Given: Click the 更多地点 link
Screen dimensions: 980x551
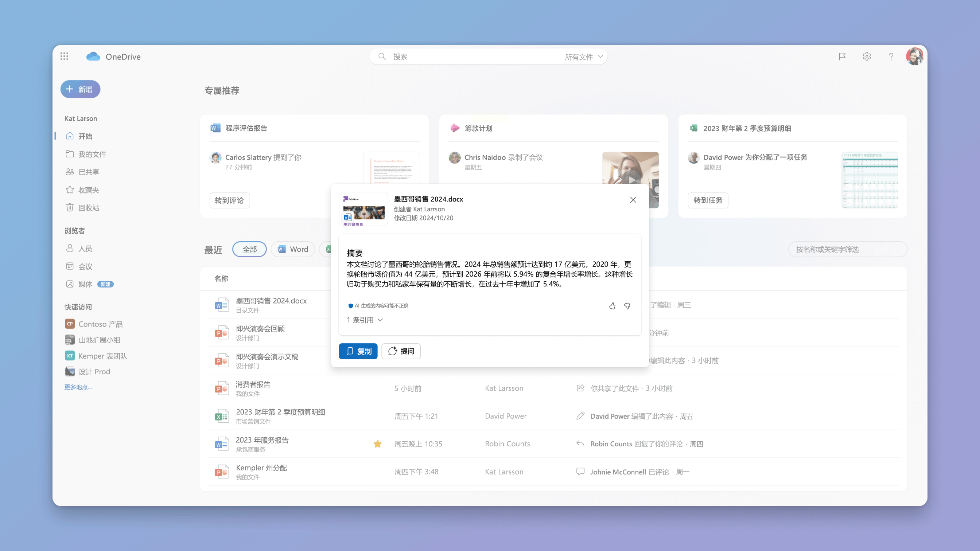Looking at the screenshot, I should click(x=78, y=387).
